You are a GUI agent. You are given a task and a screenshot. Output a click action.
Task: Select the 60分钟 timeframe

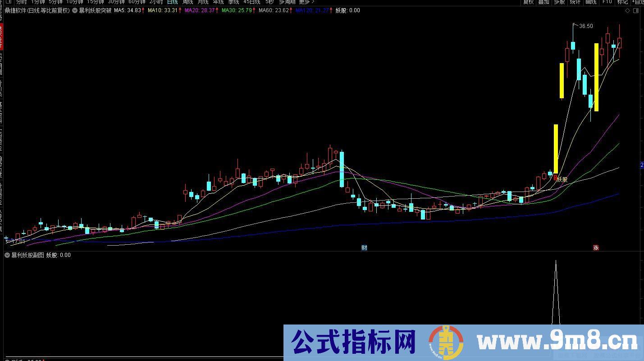click(137, 2)
